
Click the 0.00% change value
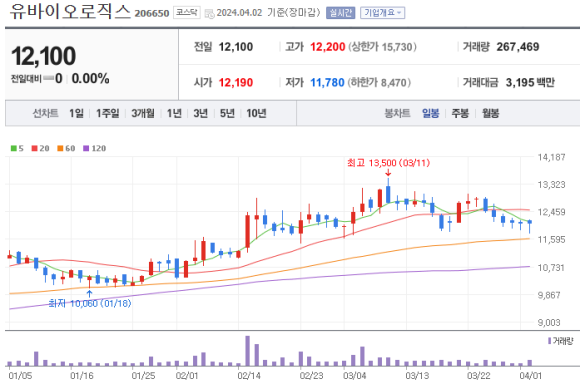[x=90, y=78]
